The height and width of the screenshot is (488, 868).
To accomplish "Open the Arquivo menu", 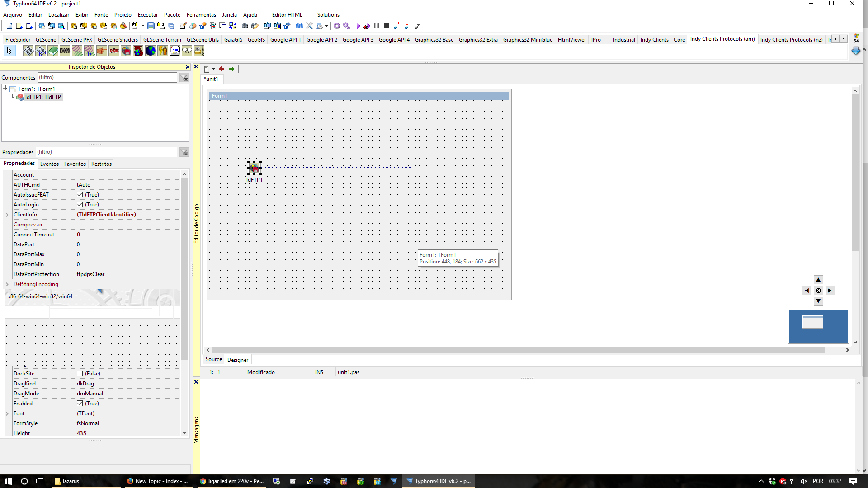I will 13,15.
